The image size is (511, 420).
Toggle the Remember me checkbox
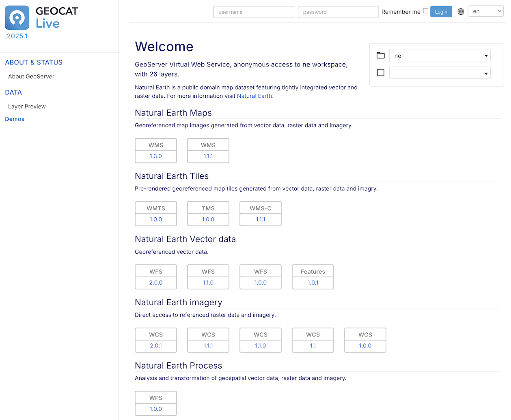click(x=426, y=11)
